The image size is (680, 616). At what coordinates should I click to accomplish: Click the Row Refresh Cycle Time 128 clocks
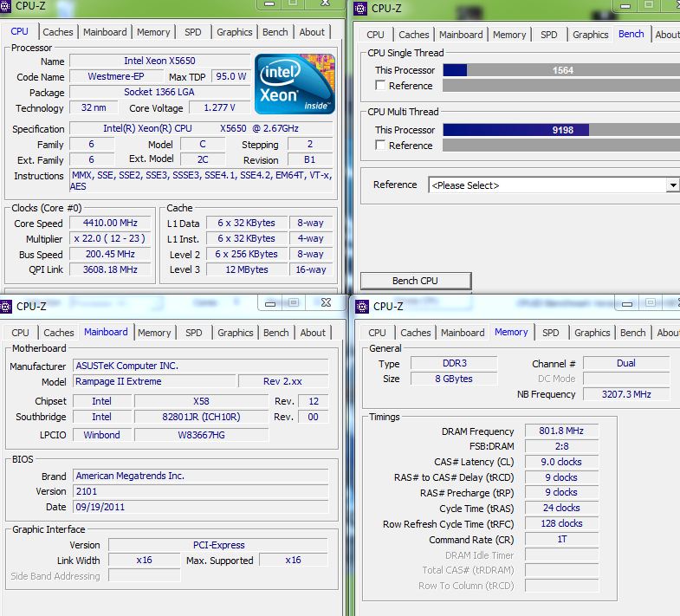coord(561,523)
